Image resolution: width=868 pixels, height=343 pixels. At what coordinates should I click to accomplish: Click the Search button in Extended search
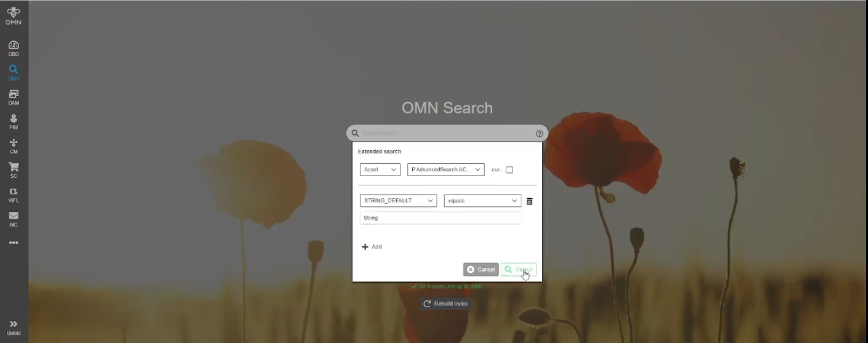pos(519,270)
